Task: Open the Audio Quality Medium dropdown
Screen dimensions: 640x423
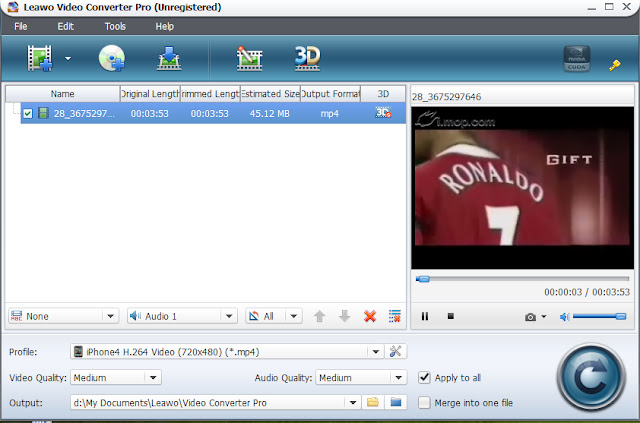Action: [361, 378]
